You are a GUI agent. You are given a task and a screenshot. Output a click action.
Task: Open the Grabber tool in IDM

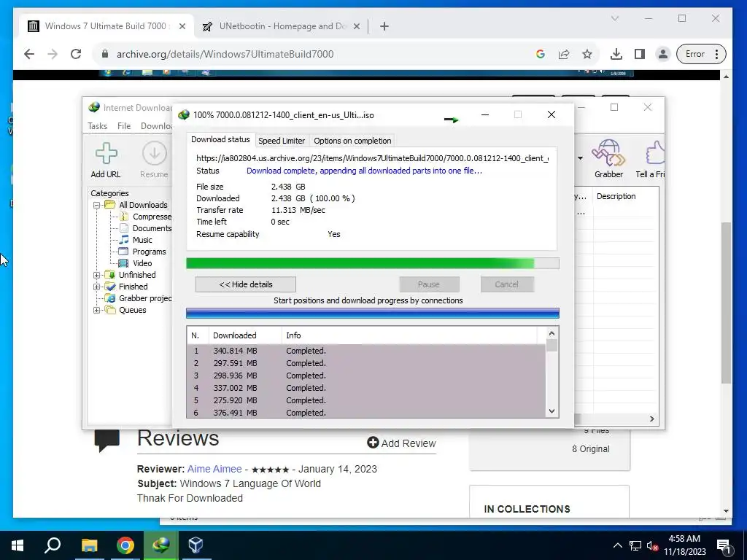click(x=608, y=159)
